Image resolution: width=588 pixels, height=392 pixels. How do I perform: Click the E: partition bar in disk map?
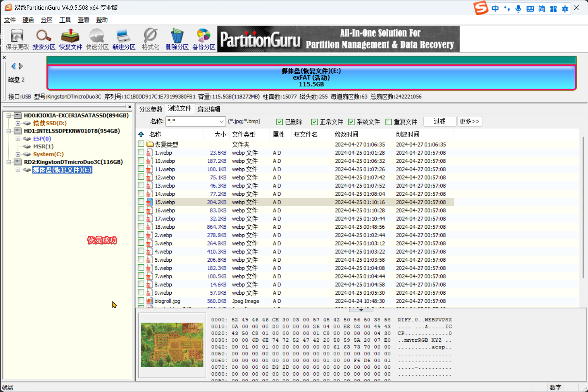click(x=311, y=77)
